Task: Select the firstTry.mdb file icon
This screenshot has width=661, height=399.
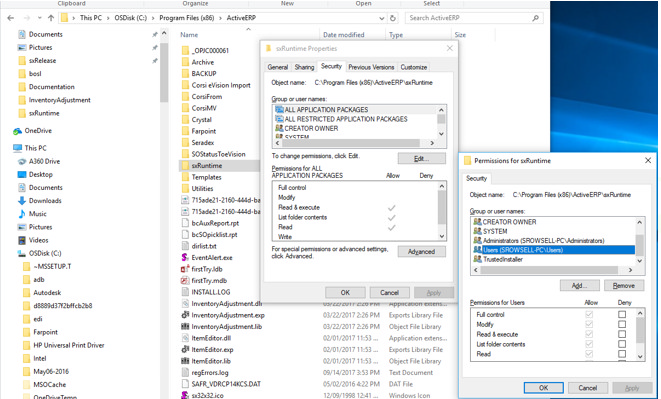Action: 185,280
